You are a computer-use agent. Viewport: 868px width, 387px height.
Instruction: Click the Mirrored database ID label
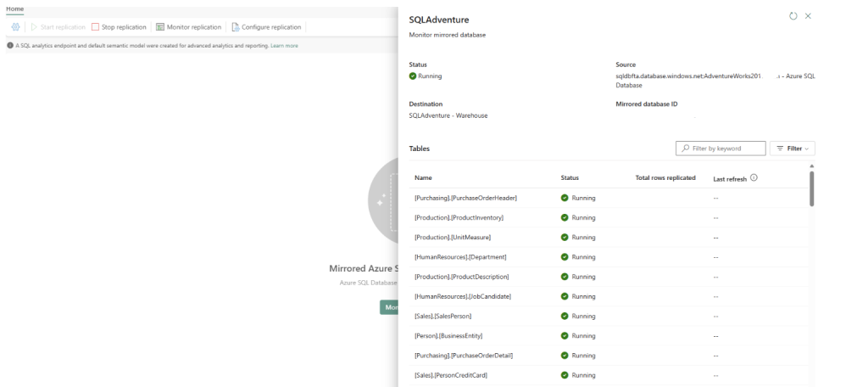(647, 104)
